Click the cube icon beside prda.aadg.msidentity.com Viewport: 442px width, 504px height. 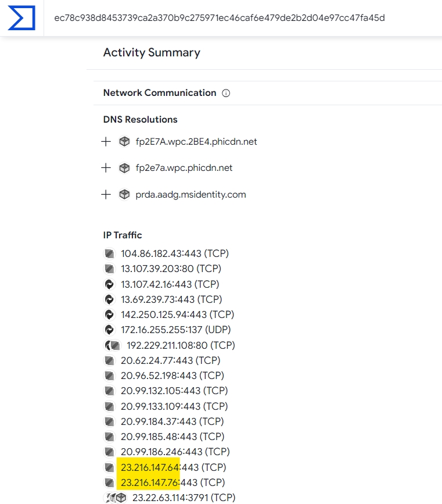click(124, 195)
